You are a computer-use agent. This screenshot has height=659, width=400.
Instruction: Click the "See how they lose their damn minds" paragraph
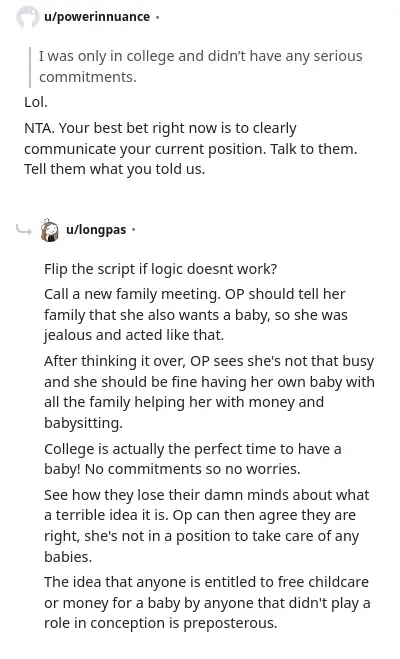[207, 525]
